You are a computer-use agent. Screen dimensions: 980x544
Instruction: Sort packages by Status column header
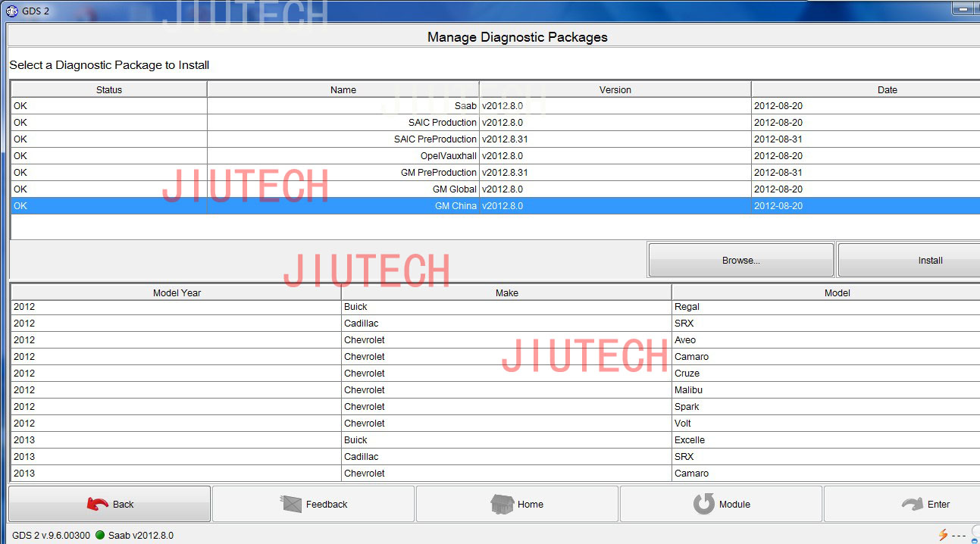[109, 89]
